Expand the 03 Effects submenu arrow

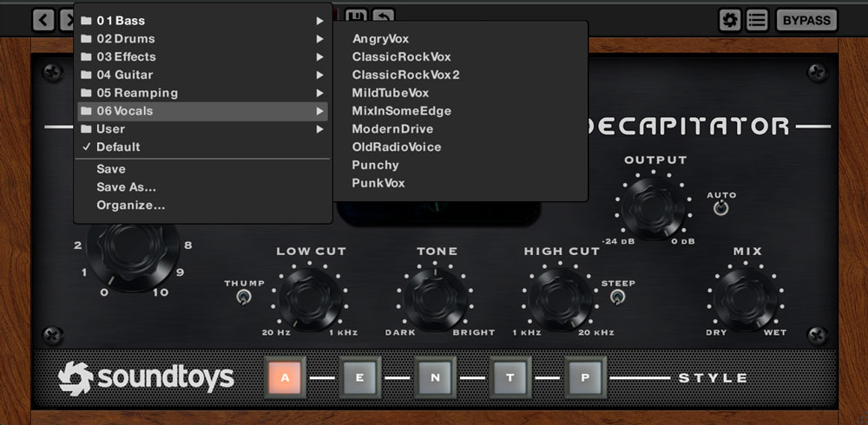(319, 57)
